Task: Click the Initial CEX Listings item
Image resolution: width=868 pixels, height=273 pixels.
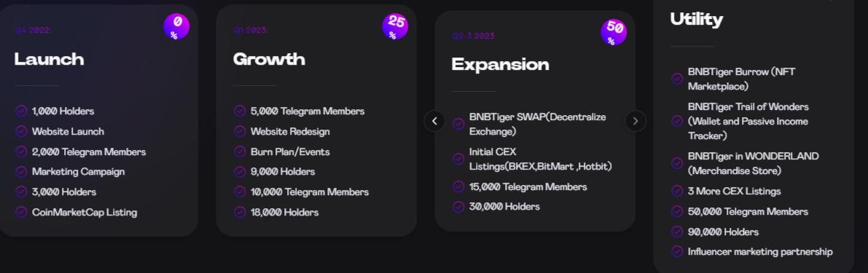Action: (x=540, y=159)
